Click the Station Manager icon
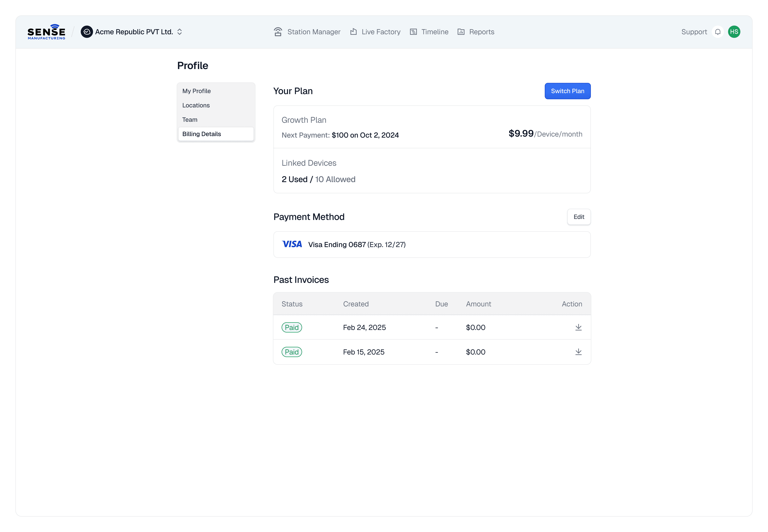 coord(278,32)
